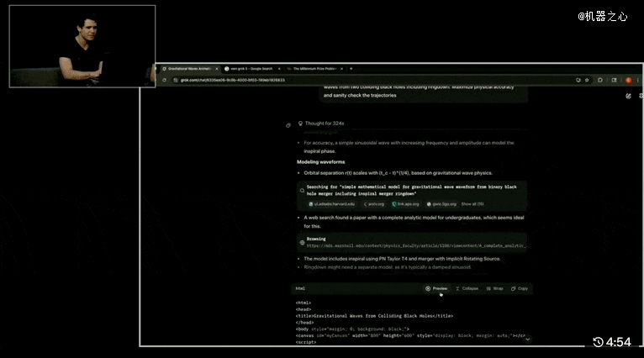Open a new browser tab

(351, 68)
